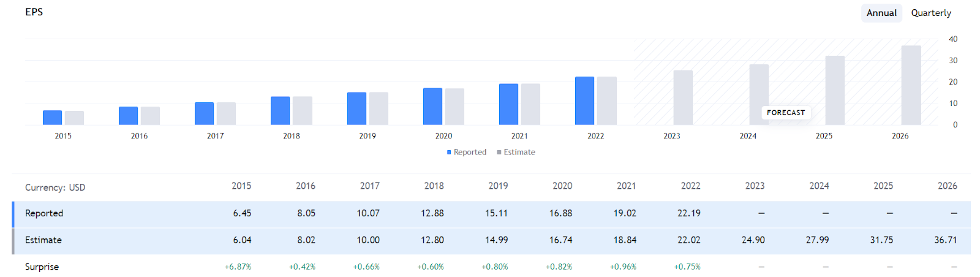
Task: Click estimate value 22.02
Action: [689, 240]
